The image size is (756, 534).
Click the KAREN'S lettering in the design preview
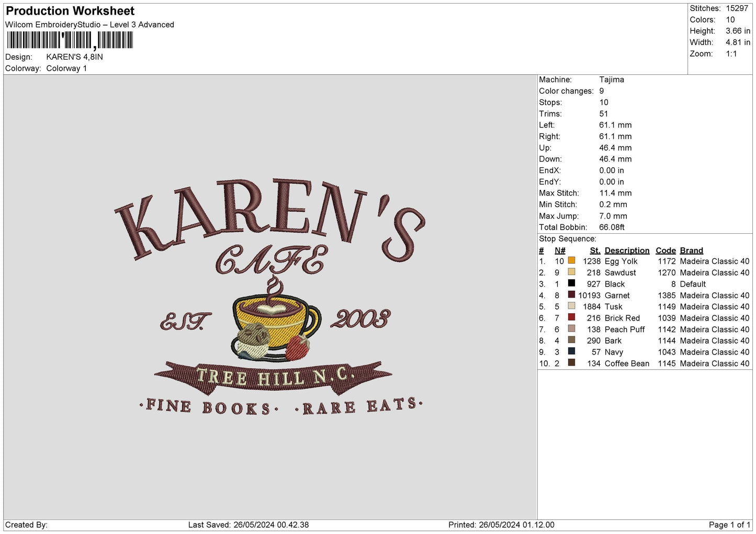click(x=269, y=220)
